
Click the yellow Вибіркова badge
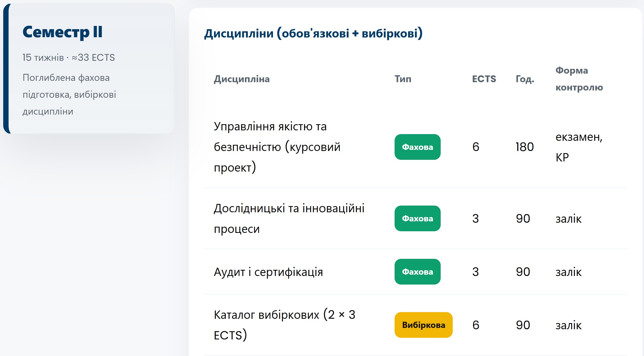pyautogui.click(x=423, y=325)
